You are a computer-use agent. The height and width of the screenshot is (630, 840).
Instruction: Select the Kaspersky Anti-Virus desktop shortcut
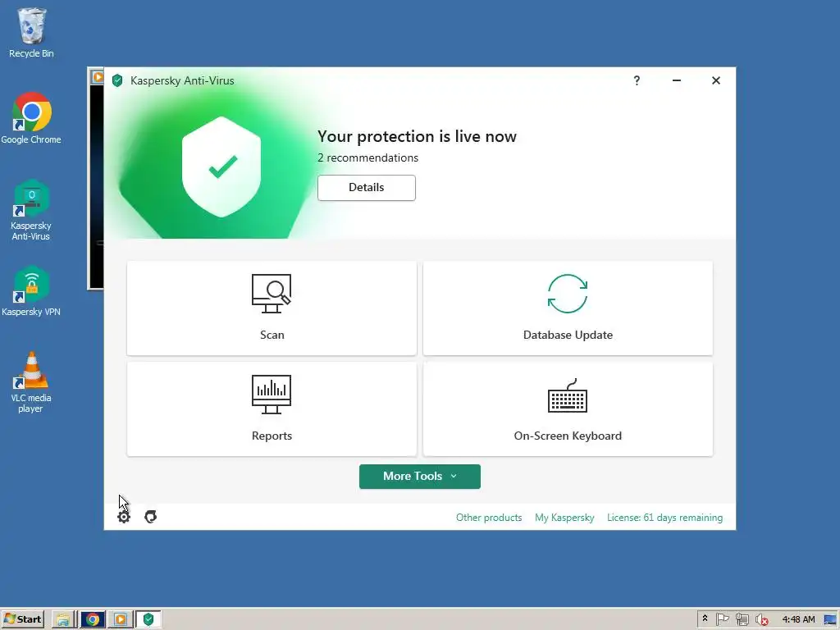click(31, 211)
